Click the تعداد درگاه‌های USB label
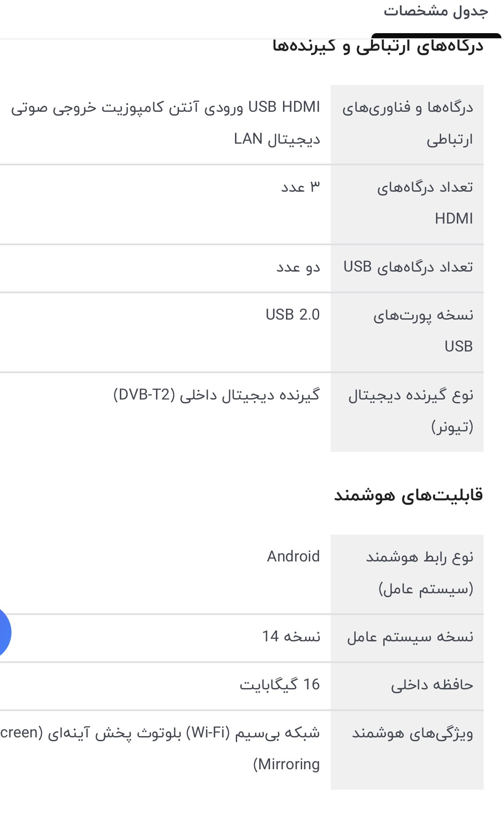504x819 pixels. click(x=407, y=267)
